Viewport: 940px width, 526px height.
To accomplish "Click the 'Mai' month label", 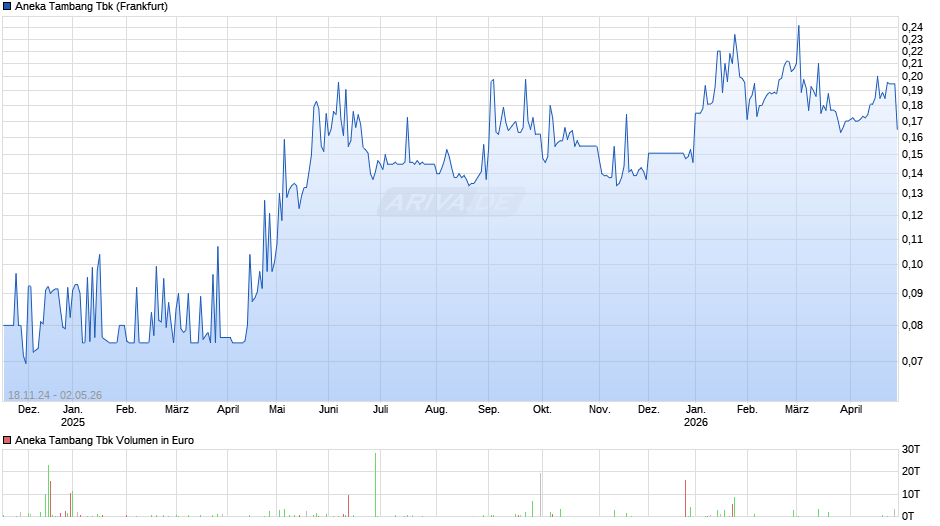I will coord(277,410).
